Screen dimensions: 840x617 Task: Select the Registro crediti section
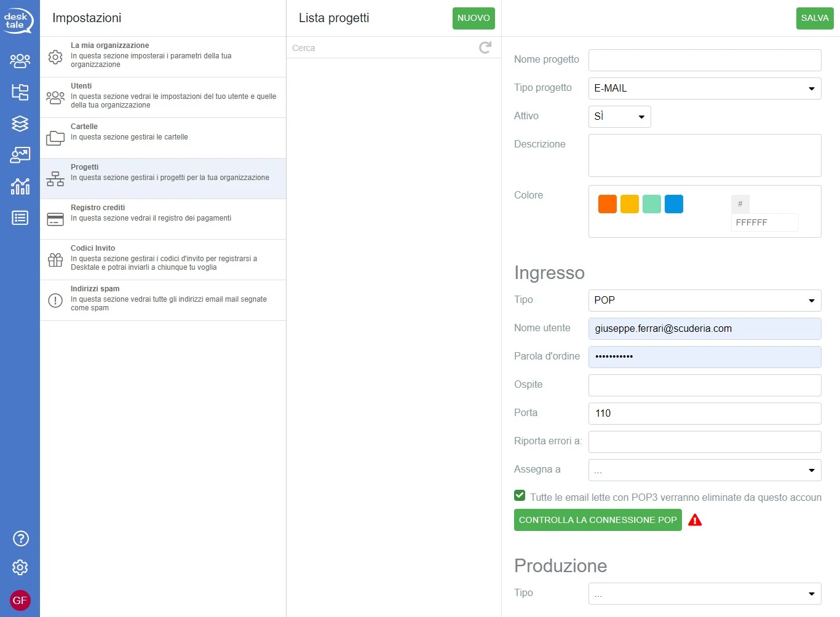(x=163, y=219)
